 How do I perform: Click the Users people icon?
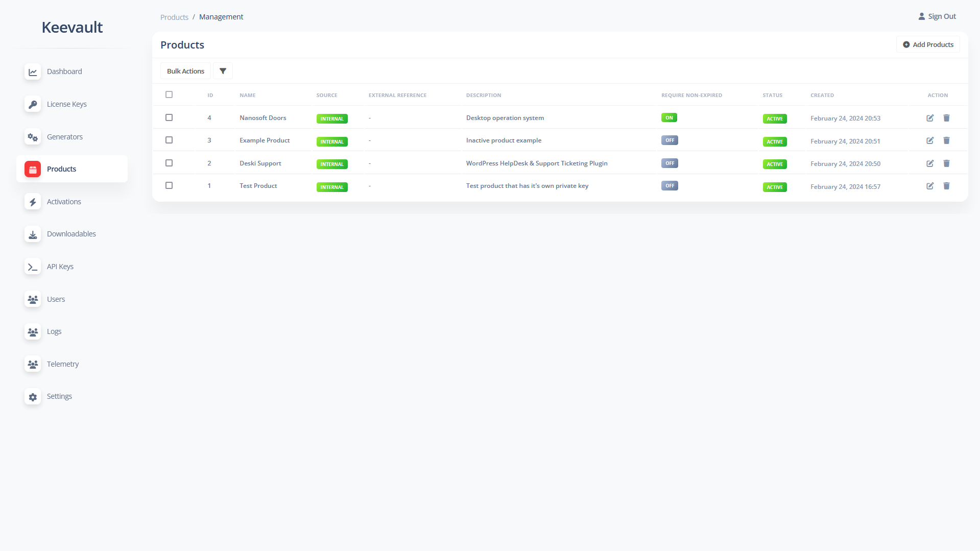[x=33, y=299]
